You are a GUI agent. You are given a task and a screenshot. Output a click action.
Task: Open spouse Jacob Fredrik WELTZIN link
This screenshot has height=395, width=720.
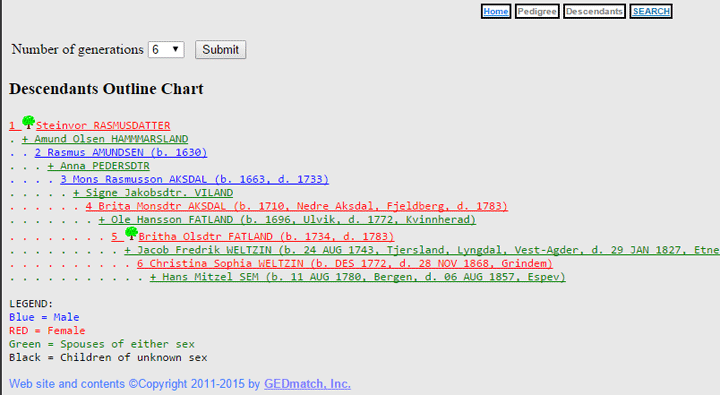[x=422, y=250]
